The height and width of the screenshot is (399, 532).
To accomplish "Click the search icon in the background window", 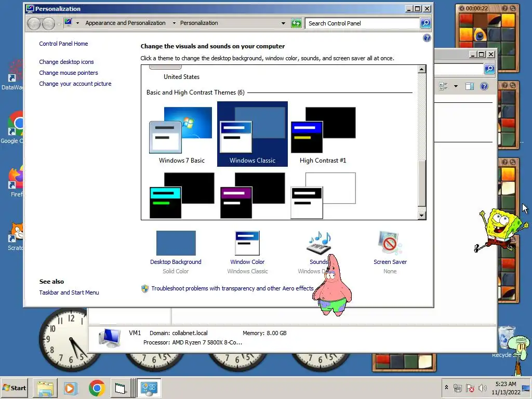I will (489, 69).
